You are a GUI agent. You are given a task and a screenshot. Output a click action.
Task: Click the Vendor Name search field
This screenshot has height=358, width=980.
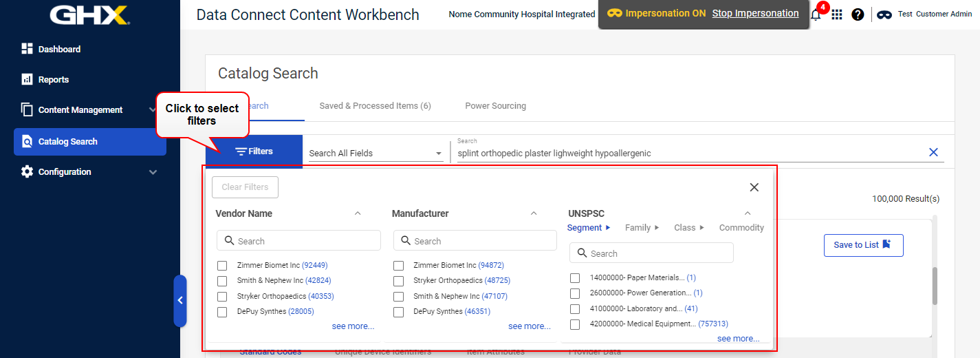coord(298,240)
